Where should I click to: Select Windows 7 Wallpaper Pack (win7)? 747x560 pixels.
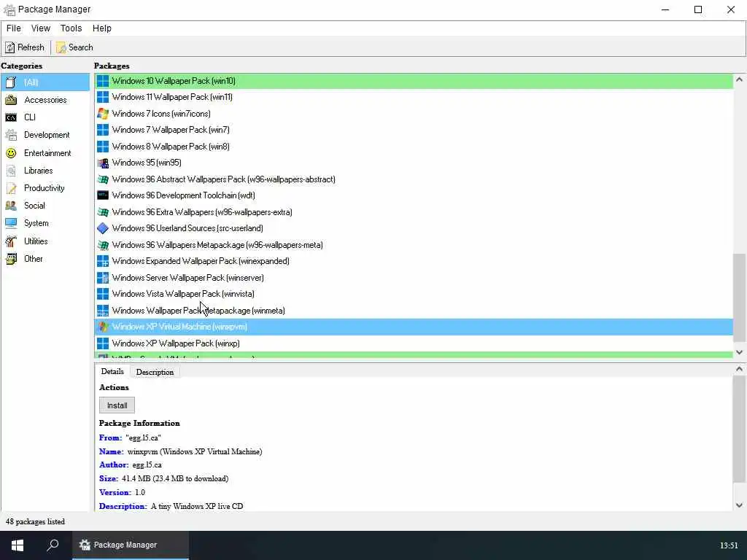[x=414, y=130]
